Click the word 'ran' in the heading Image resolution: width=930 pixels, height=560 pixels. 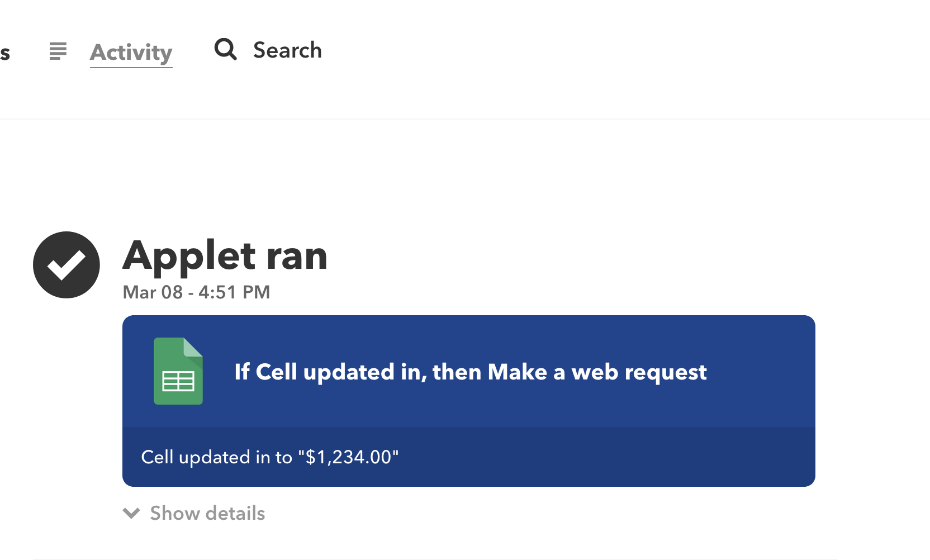297,256
